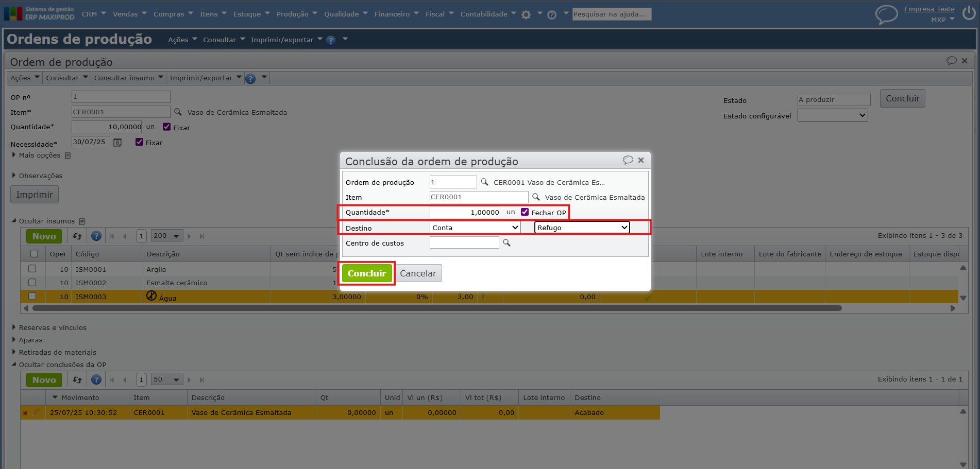
Task: Open the Destino Conta dropdown
Action: [475, 228]
